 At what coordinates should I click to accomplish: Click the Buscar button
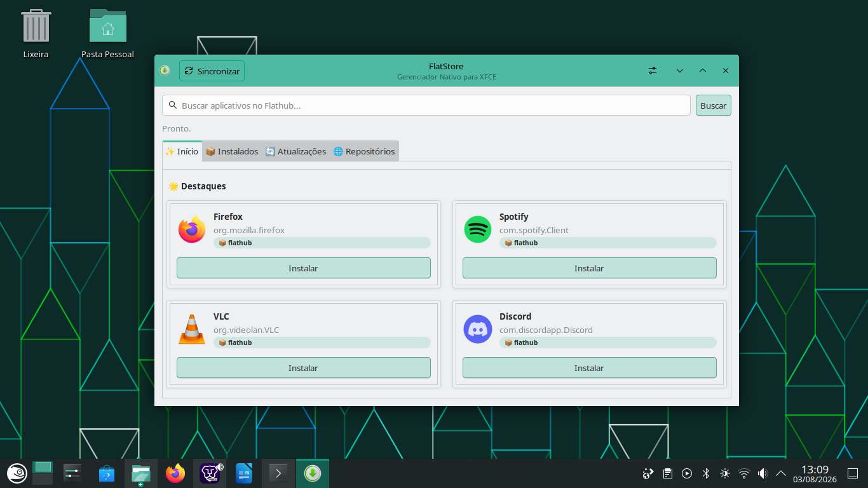click(x=714, y=105)
